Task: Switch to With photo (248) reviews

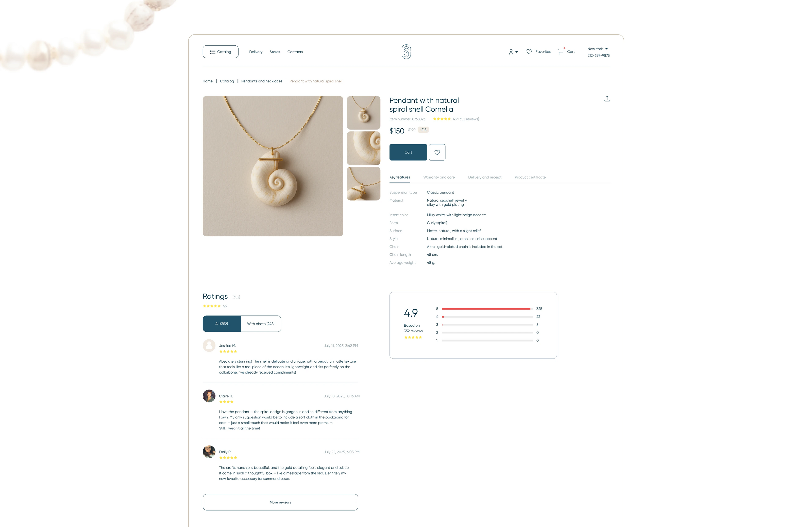Action: 261,324
